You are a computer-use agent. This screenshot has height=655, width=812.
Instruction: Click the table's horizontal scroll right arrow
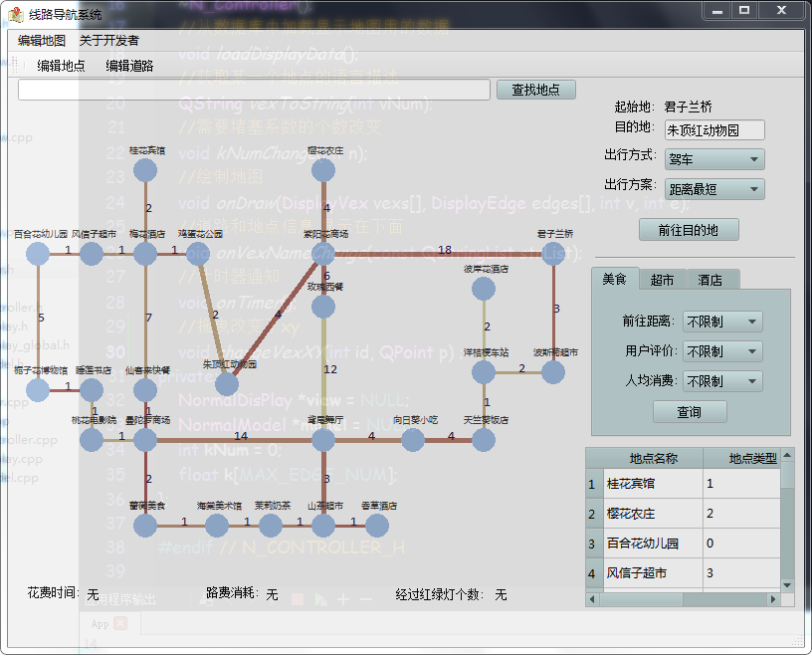[773, 599]
